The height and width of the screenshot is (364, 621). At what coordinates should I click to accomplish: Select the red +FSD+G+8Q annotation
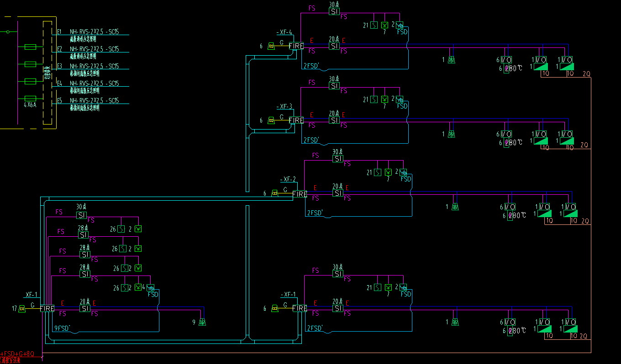click(17, 354)
